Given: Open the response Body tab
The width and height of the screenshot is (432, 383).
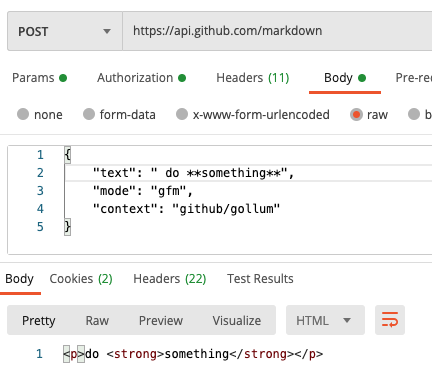Looking at the screenshot, I should (x=19, y=279).
